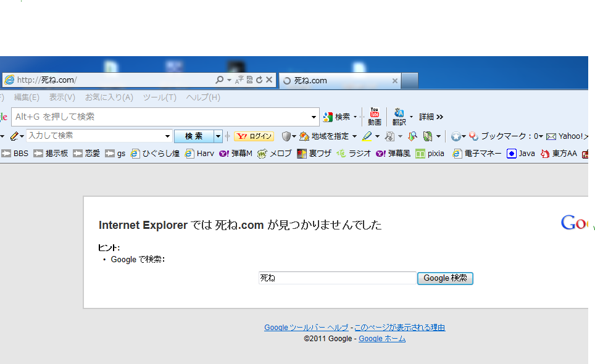
Task: Open the Google ツールバー ヘルプ link
Action: (306, 328)
